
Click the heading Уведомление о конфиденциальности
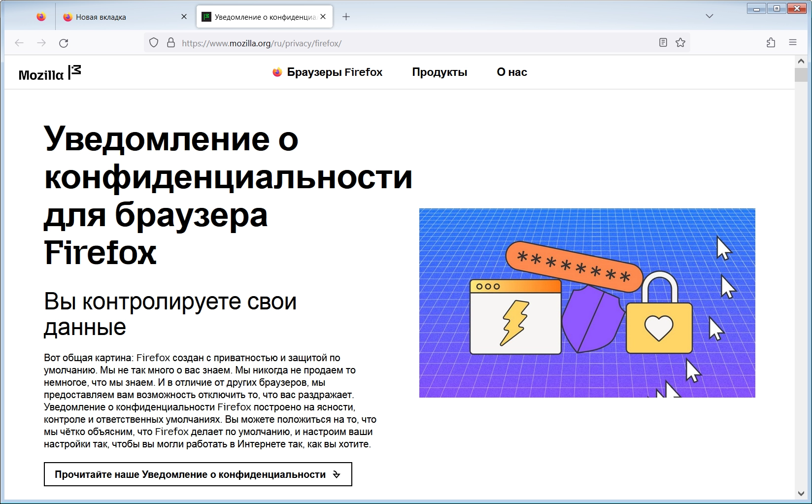(228, 196)
